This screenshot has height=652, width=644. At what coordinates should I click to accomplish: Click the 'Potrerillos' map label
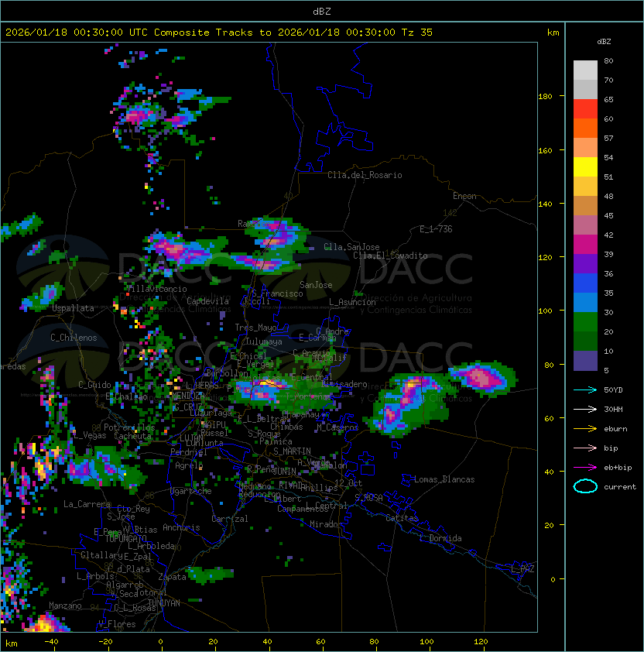[129, 427]
